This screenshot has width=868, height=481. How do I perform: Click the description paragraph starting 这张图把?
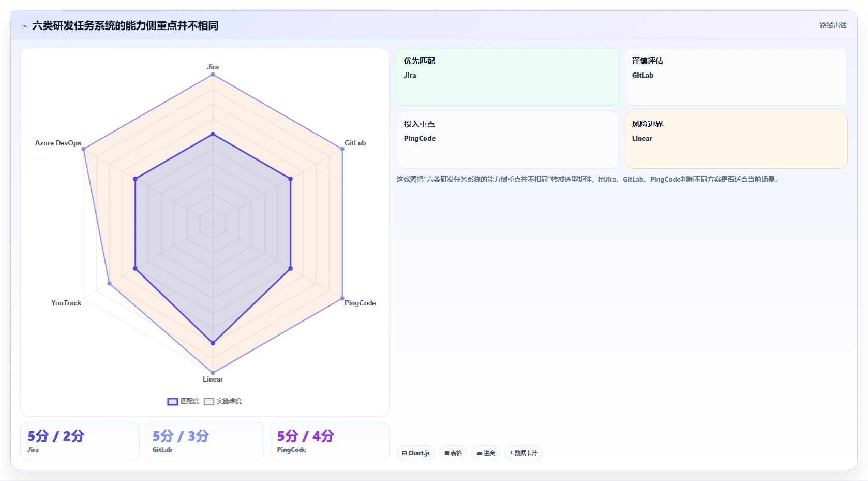coord(589,180)
